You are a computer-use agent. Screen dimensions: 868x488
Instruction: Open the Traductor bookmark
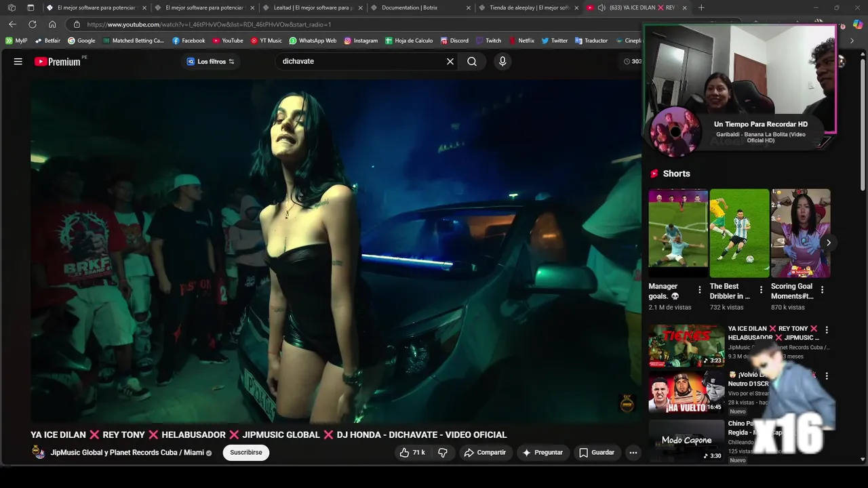point(591,41)
